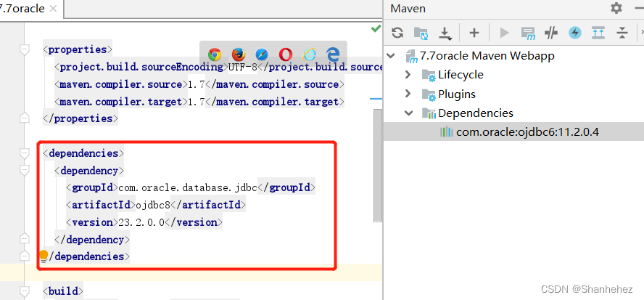Fold the build tag block

(x=25, y=291)
